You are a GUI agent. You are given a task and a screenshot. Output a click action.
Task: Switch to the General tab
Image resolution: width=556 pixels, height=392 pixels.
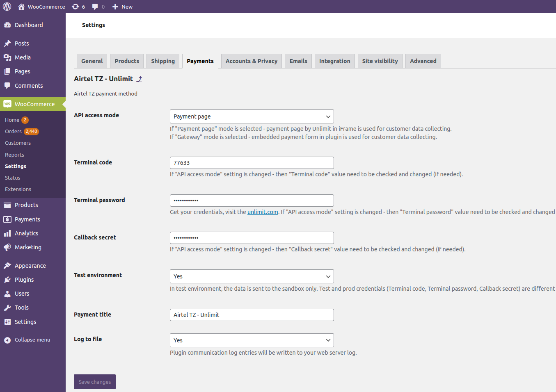tap(92, 61)
